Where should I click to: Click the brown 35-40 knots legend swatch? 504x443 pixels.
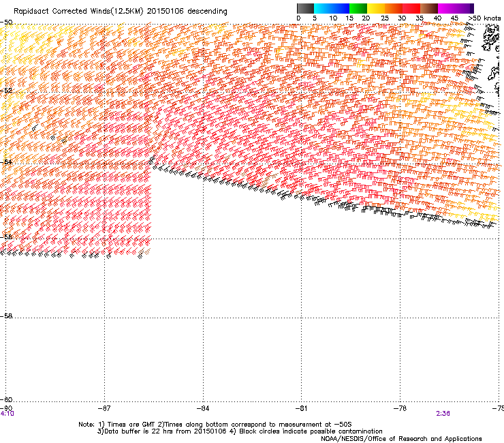click(x=429, y=8)
